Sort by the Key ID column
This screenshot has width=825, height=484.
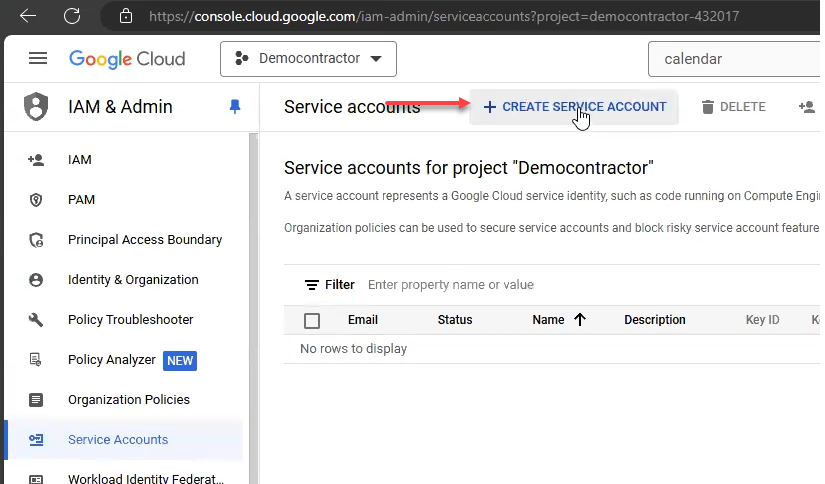[762, 320]
